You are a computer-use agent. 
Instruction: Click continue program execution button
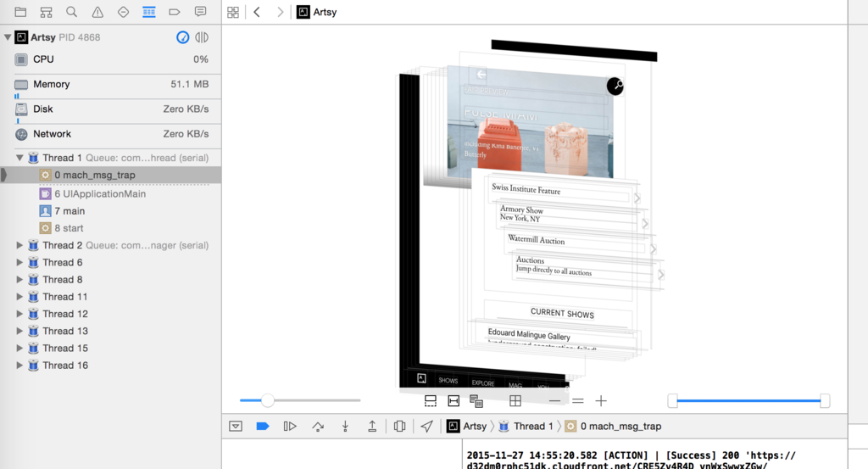click(290, 427)
